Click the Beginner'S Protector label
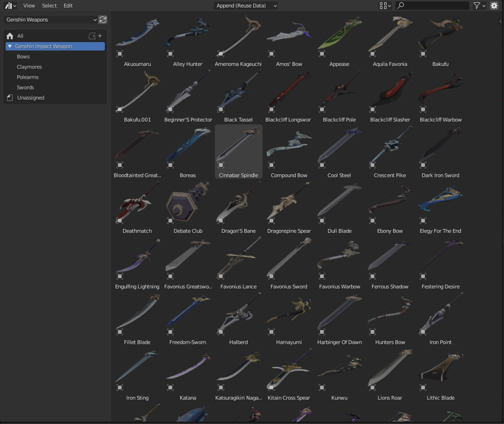The height and width of the screenshot is (424, 504). 188,119
